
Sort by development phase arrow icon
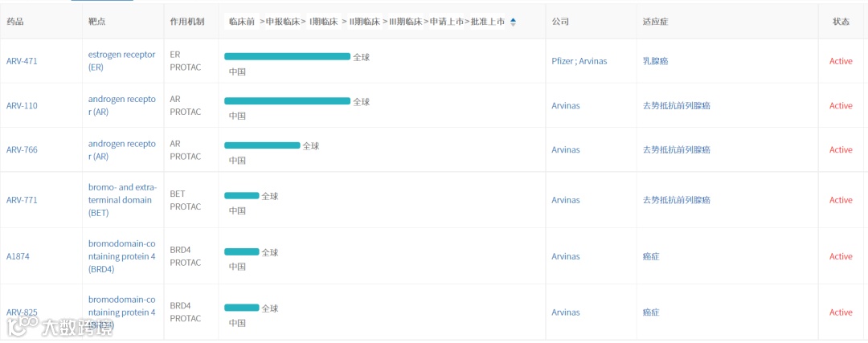(513, 22)
